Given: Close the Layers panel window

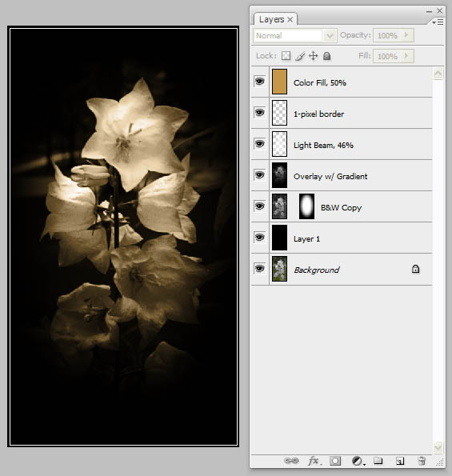Looking at the screenshot, I should point(439,11).
